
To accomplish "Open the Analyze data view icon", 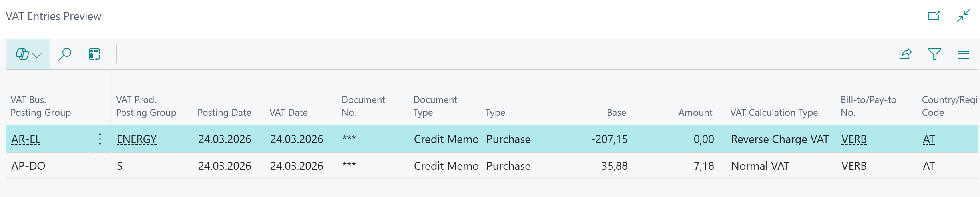I will 95,54.
